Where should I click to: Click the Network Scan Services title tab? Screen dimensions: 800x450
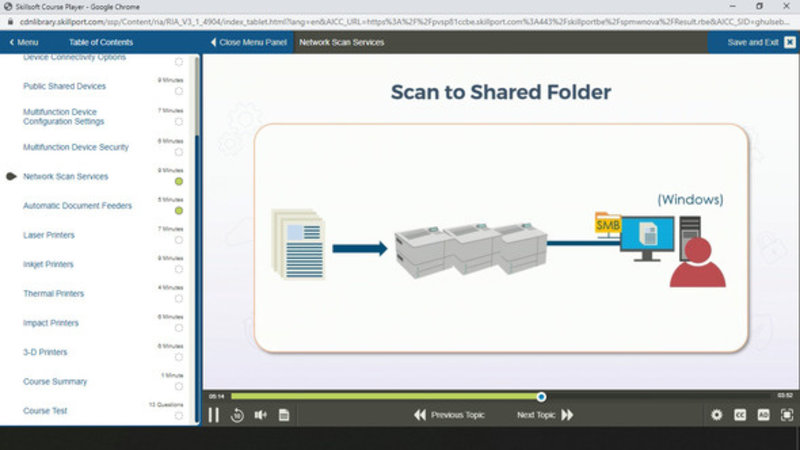pyautogui.click(x=341, y=42)
